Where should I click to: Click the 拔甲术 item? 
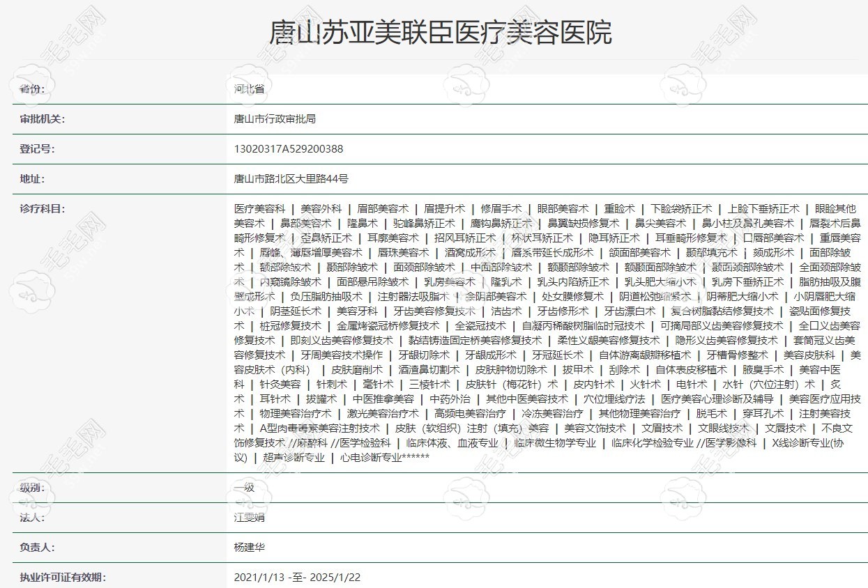pyautogui.click(x=578, y=370)
